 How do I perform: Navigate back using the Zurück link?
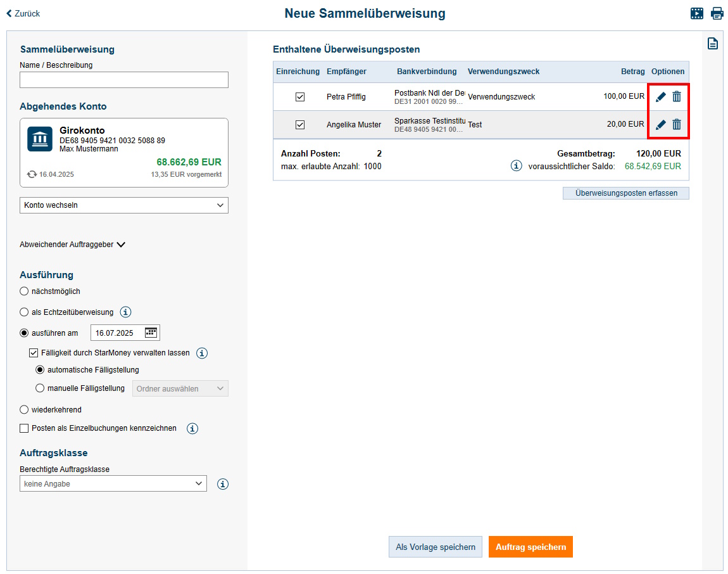[x=23, y=13]
